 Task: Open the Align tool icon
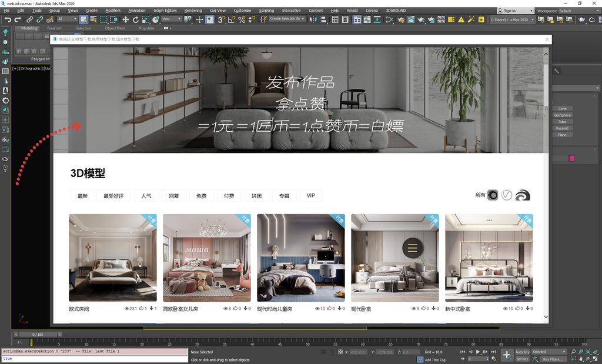pos(323,19)
